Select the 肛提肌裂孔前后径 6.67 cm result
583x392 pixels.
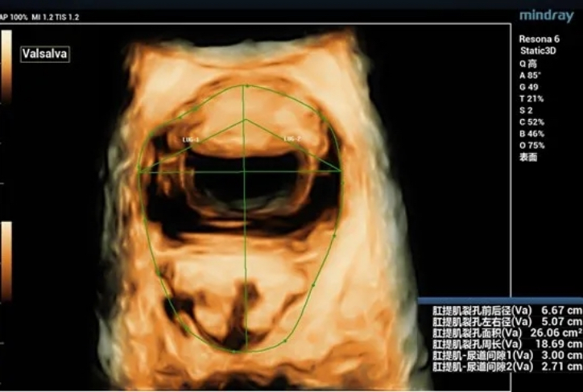click(x=507, y=309)
